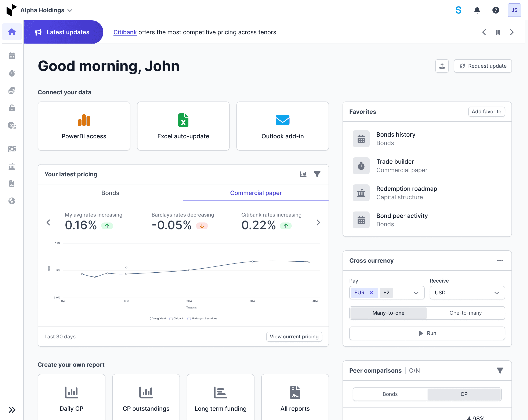
Task: Open the currency exchange sidebar icon
Action: pyautogui.click(x=12, y=125)
